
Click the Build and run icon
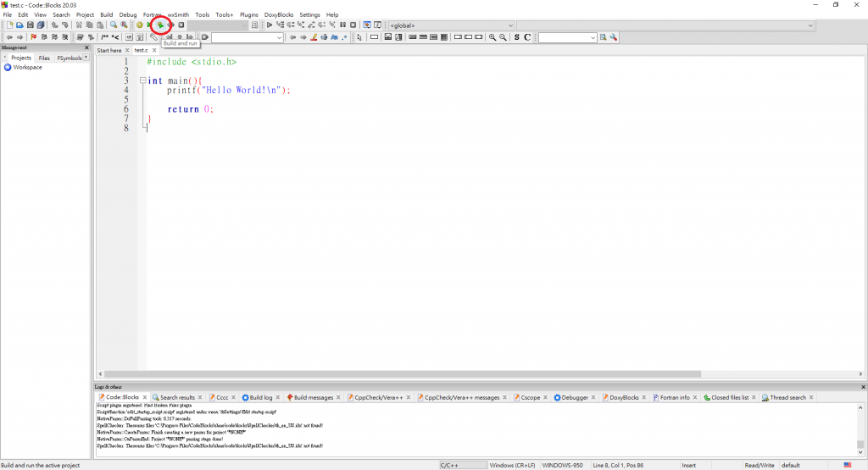tap(160, 25)
